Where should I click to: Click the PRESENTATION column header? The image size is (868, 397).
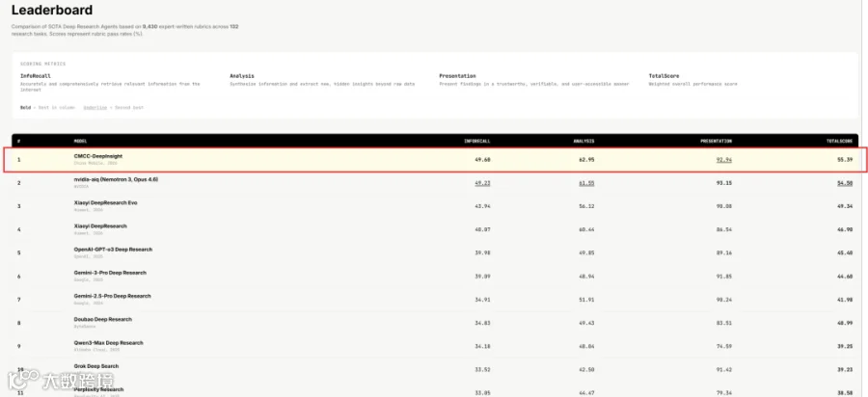[x=717, y=141]
